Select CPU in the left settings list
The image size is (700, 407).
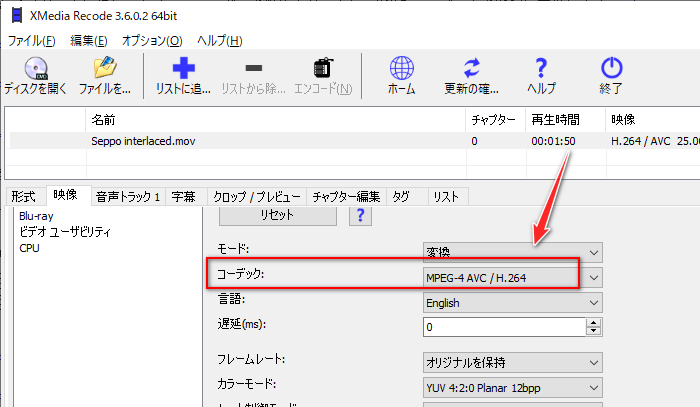click(x=29, y=248)
